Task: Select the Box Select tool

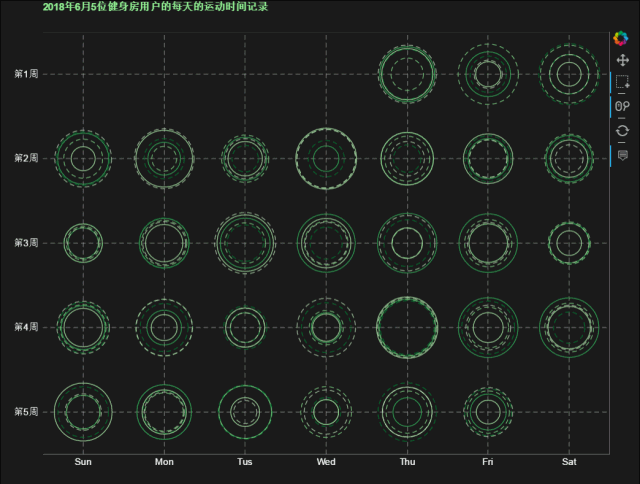Action: click(622, 82)
